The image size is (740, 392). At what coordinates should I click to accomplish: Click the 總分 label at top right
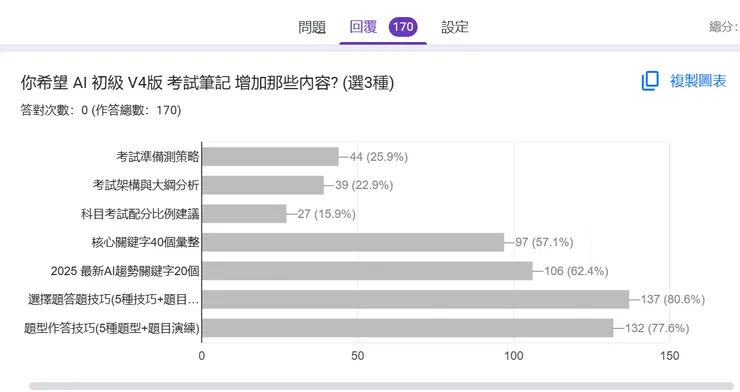[723, 26]
